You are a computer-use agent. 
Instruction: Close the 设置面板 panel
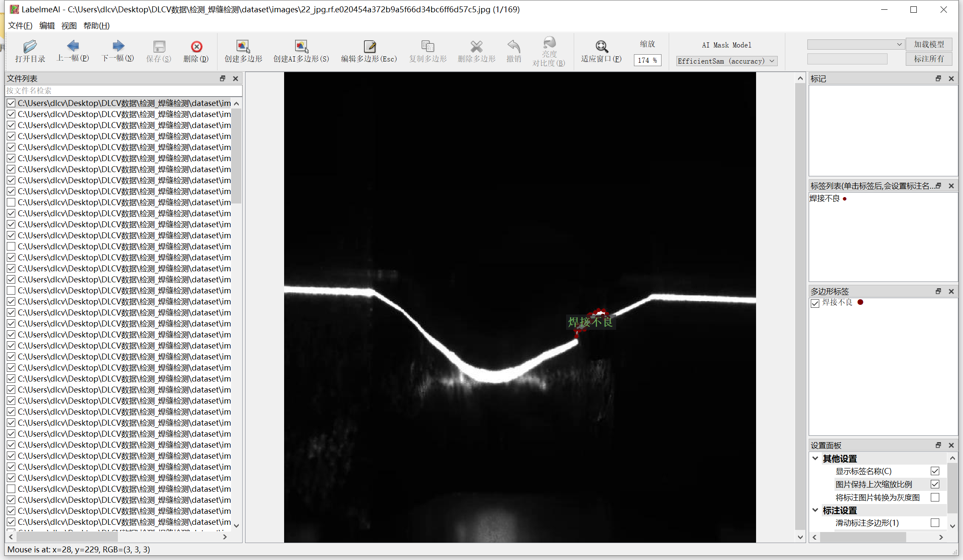(951, 445)
